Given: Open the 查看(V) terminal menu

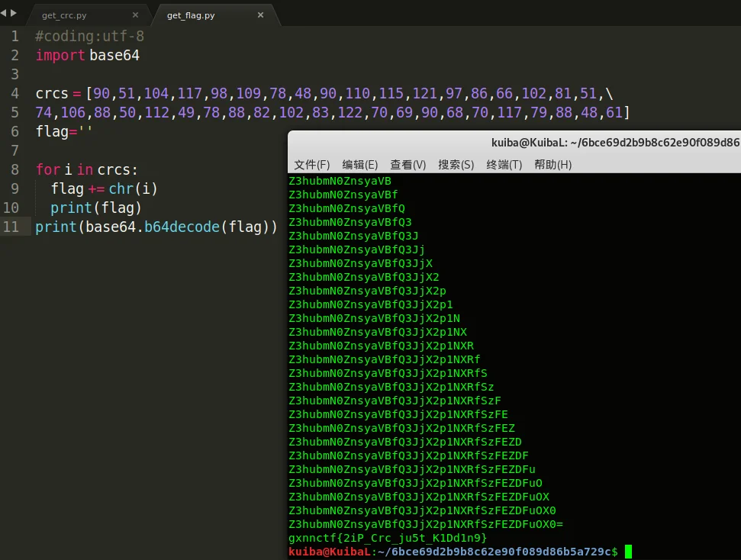Looking at the screenshot, I should (408, 165).
